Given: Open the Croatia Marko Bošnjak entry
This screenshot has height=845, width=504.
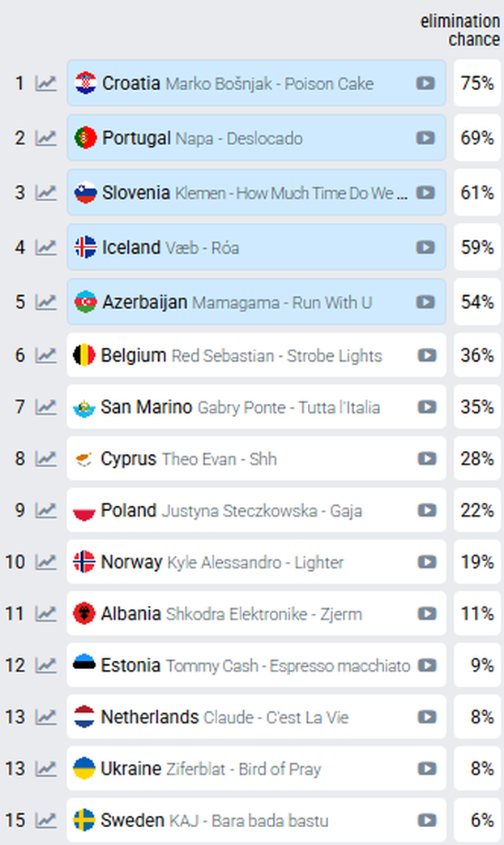Looking at the screenshot, I should [256, 83].
